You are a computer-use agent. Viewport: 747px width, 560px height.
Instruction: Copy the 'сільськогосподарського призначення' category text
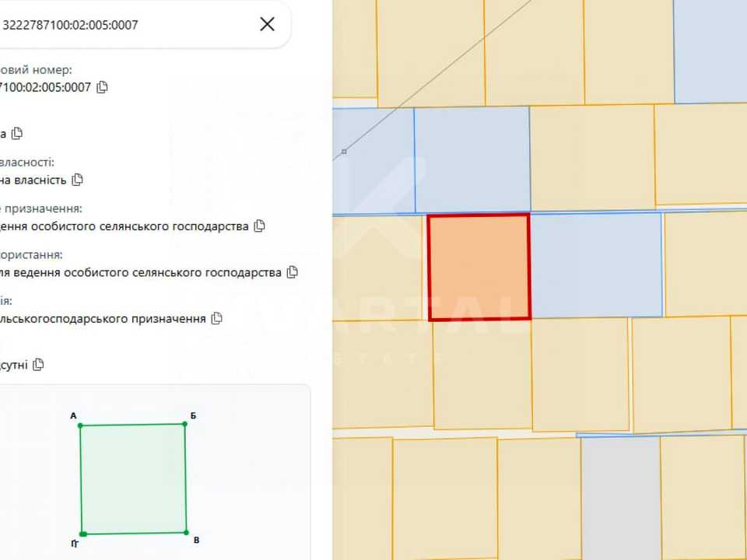[217, 318]
